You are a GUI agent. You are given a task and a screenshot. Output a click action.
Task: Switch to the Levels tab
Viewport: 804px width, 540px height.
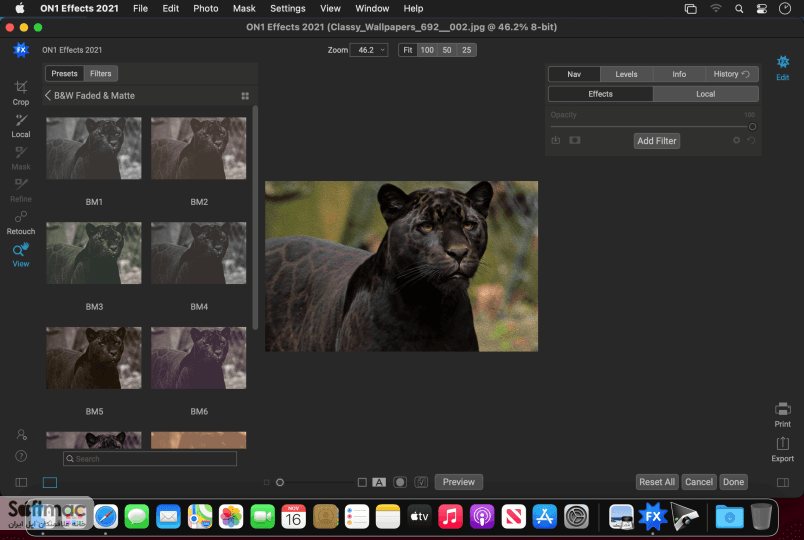point(626,74)
